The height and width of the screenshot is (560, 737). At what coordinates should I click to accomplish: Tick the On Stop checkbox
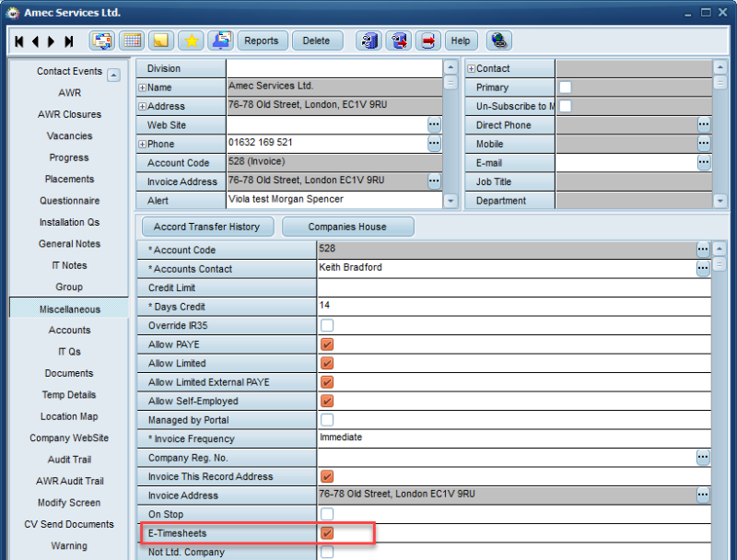[327, 514]
